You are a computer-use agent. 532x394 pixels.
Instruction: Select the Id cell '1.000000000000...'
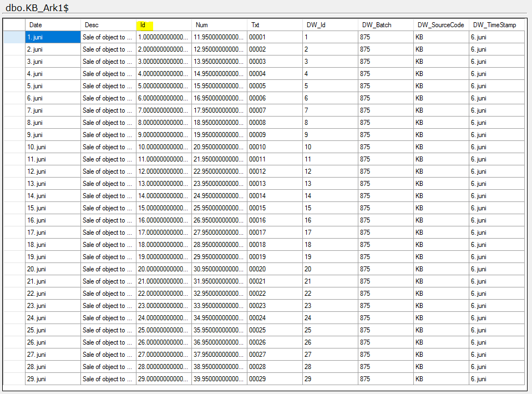pos(164,37)
